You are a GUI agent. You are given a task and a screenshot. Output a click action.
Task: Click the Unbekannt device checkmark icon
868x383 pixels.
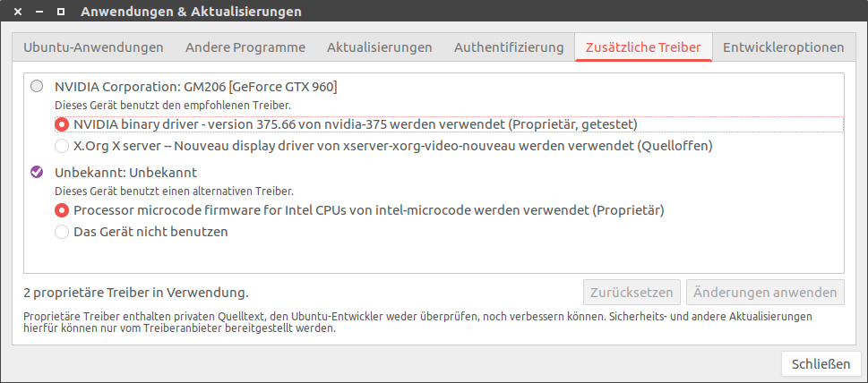[x=36, y=172]
